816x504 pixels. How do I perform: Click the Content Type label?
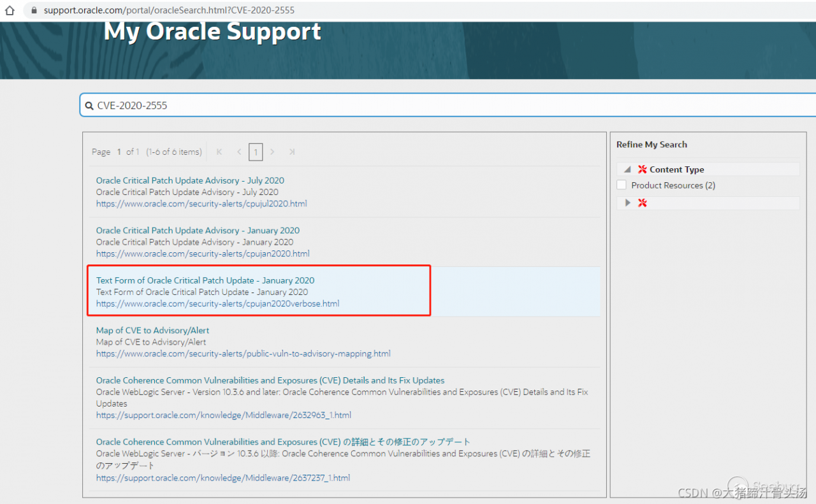(x=677, y=169)
